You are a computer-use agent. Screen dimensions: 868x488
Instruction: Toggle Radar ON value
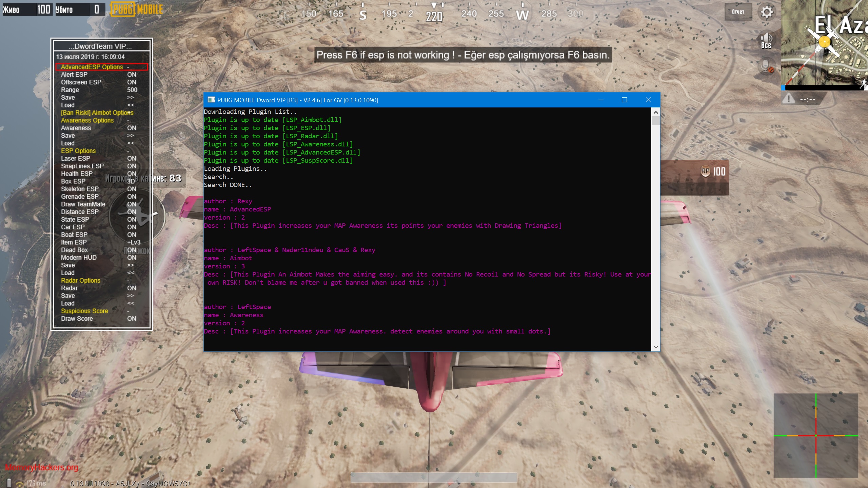tap(132, 288)
